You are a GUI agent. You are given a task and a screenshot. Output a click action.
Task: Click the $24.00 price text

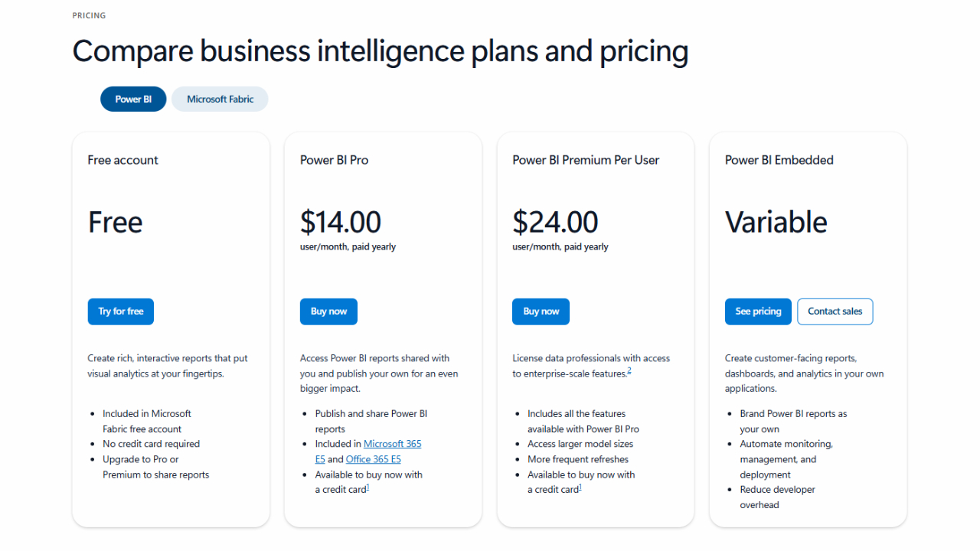pos(555,222)
